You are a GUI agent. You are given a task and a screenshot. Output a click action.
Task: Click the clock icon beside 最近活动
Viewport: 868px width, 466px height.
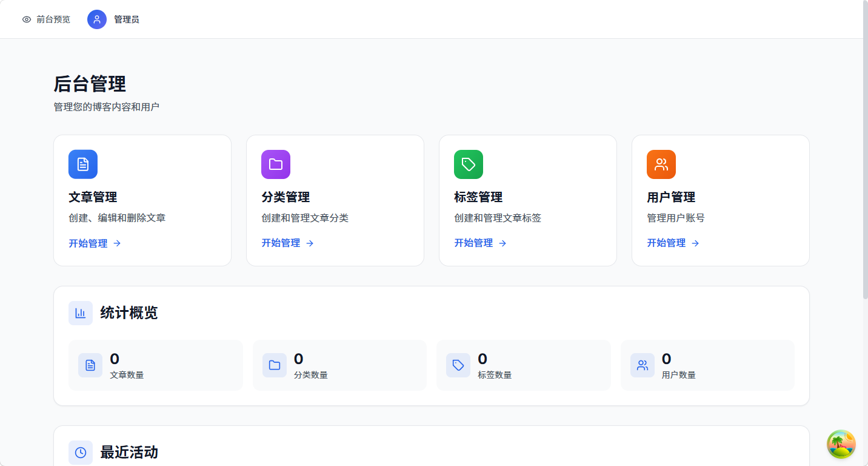pos(81,453)
